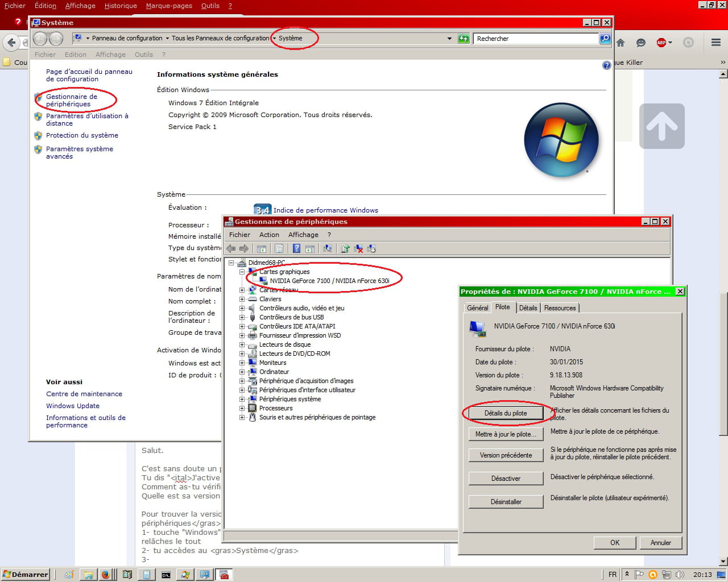The image size is (728, 582).
Task: Open Windows Update link
Action: tap(73, 406)
